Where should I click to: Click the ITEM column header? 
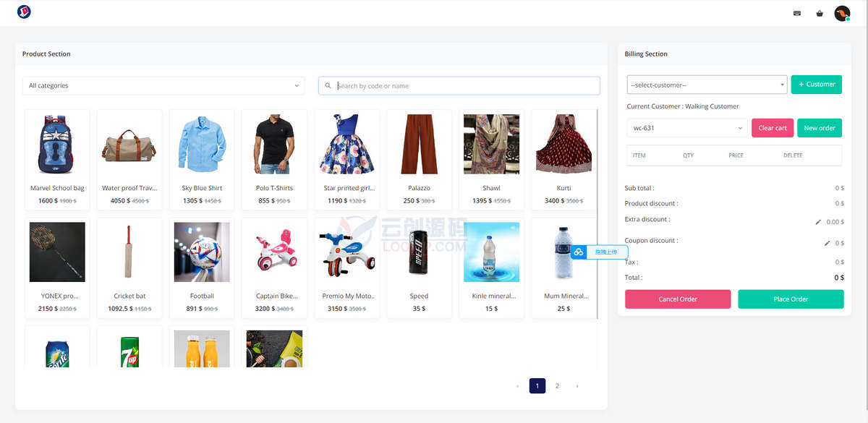(x=639, y=155)
